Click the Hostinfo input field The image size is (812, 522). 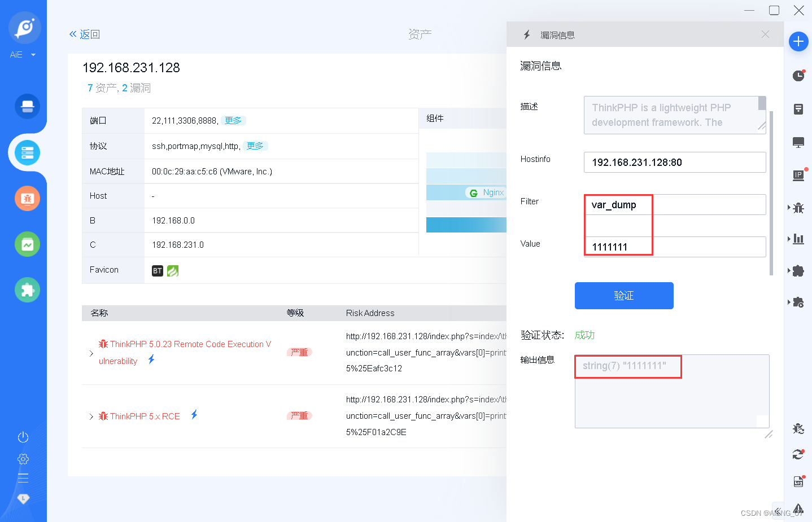(x=675, y=163)
